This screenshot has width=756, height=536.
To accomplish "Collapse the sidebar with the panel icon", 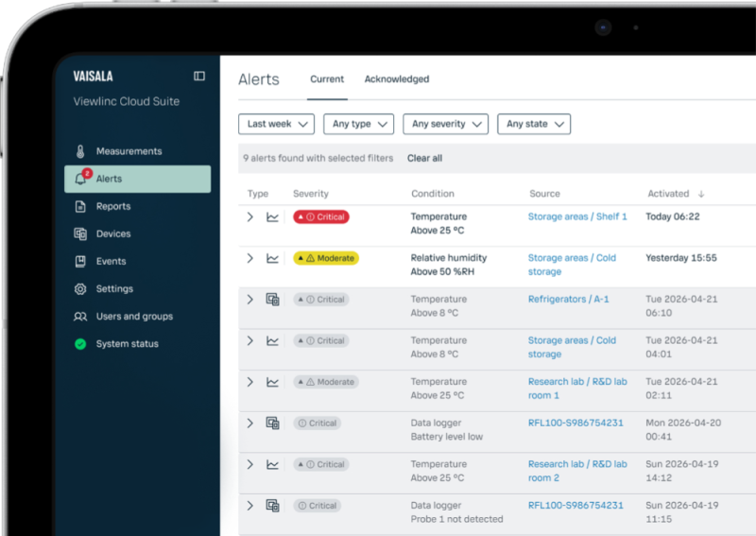I will click(199, 76).
